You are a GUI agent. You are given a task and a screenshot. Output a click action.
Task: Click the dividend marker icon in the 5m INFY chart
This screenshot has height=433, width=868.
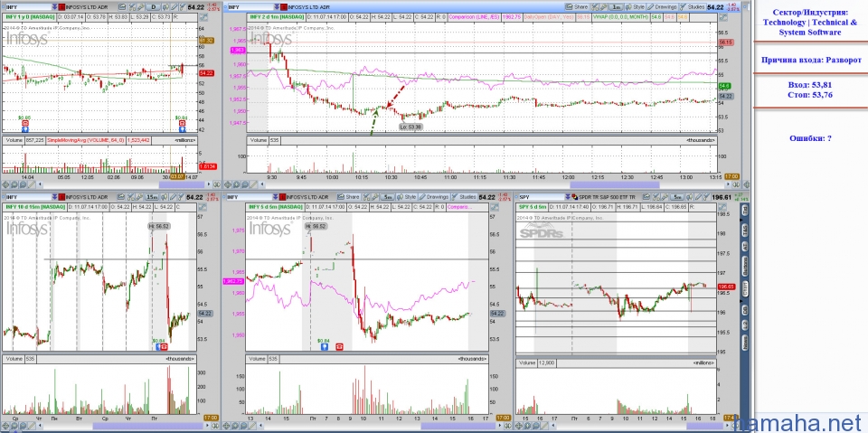coord(324,346)
